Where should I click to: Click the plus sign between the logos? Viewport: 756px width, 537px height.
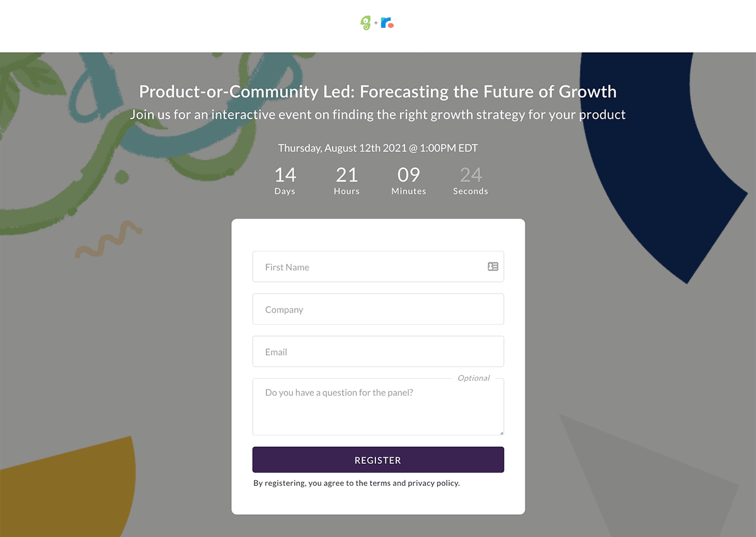pyautogui.click(x=375, y=23)
